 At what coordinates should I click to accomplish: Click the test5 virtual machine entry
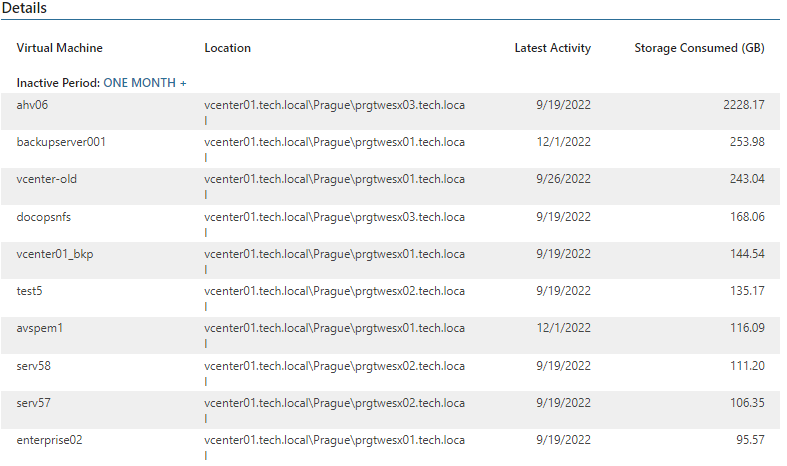(29, 291)
